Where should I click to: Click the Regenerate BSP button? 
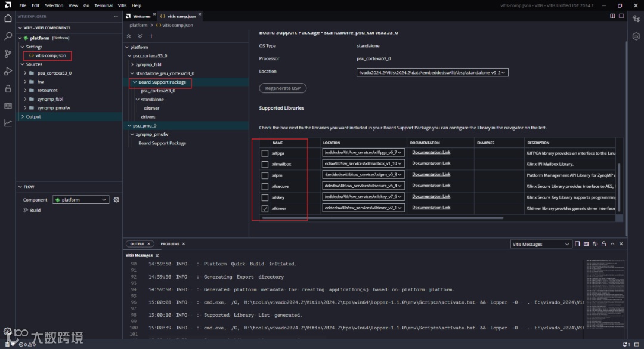coord(283,88)
